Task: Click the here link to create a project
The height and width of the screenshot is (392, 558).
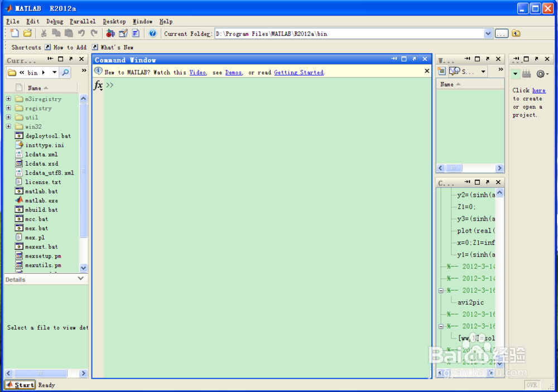Action: coord(539,90)
